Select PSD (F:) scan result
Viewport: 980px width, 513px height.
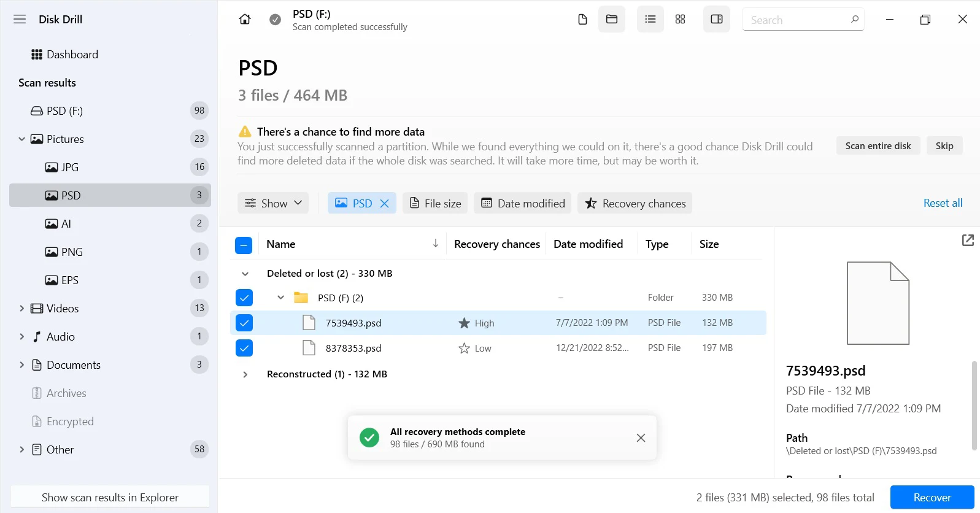[110, 110]
